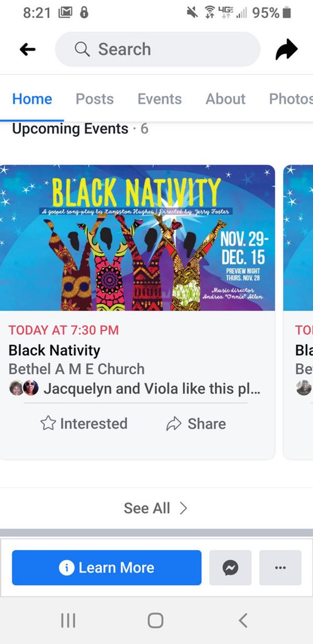Open the Bethel A M E Church link
Viewport: 313px width, 644px height.
77,369
